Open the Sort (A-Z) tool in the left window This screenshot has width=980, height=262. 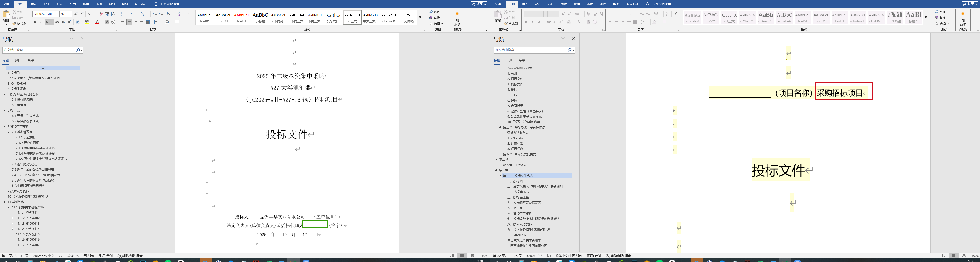pyautogui.click(x=180, y=14)
